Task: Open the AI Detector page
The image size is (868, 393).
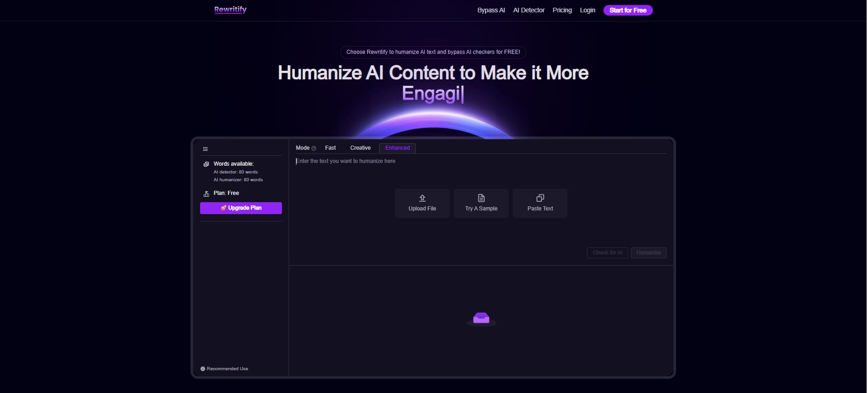Action: click(x=529, y=10)
